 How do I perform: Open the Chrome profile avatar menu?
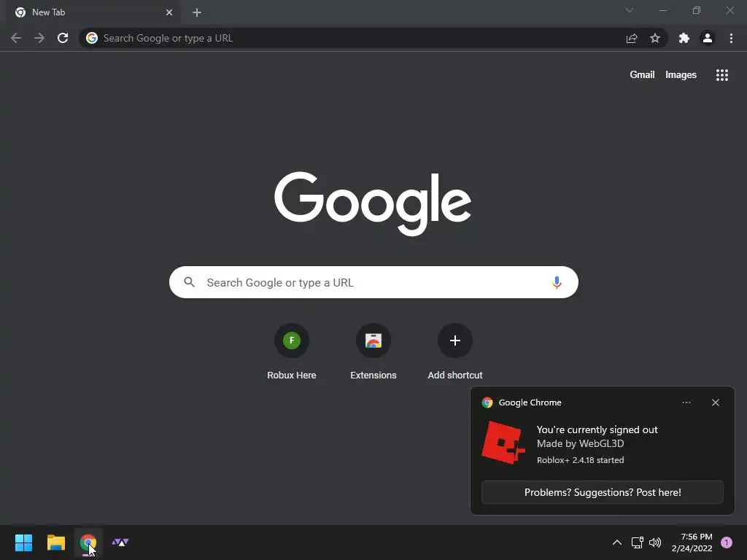tap(708, 38)
